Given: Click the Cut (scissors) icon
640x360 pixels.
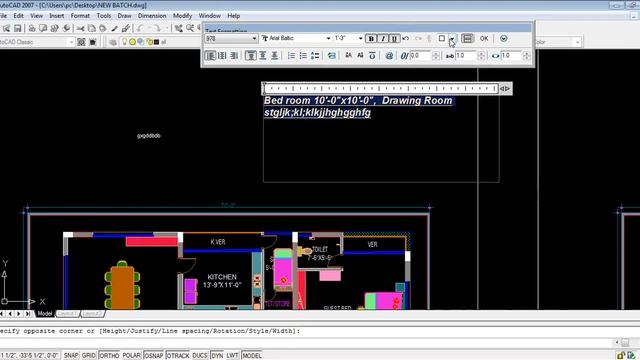Looking at the screenshot, I should [80, 28].
